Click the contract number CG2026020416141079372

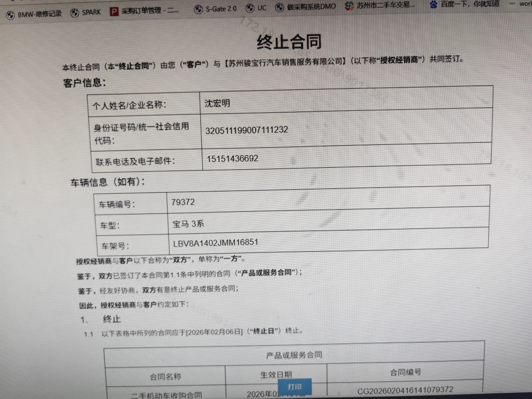pyautogui.click(x=405, y=390)
